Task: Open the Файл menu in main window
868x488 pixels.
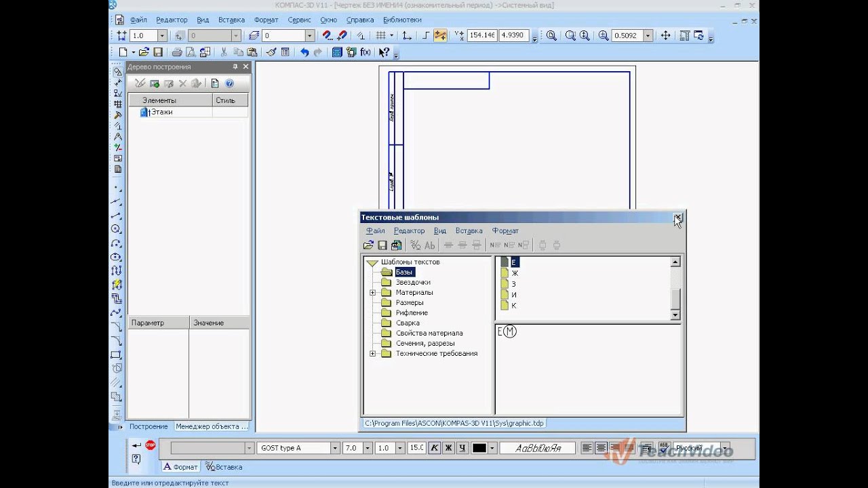Action: (x=138, y=20)
